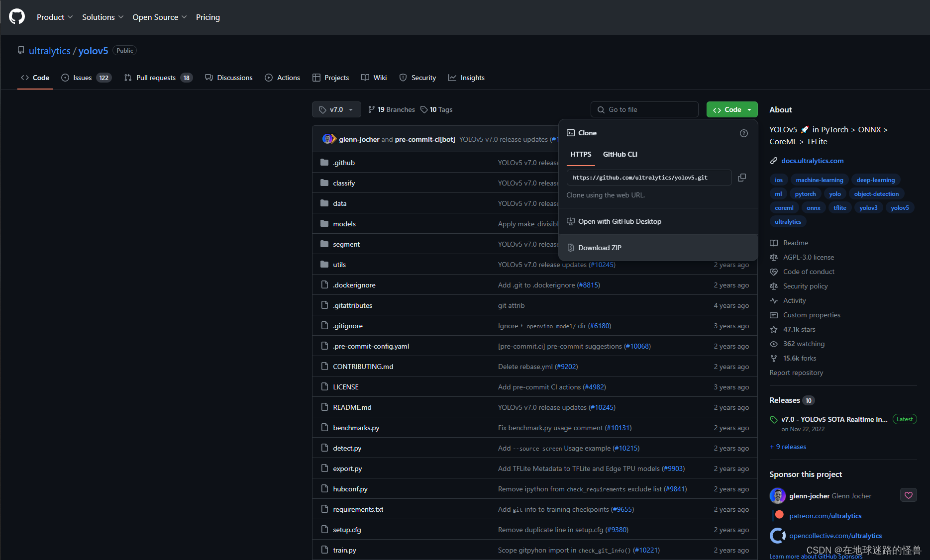Select the GitHub CLI clone tab
The image size is (930, 560).
620,154
